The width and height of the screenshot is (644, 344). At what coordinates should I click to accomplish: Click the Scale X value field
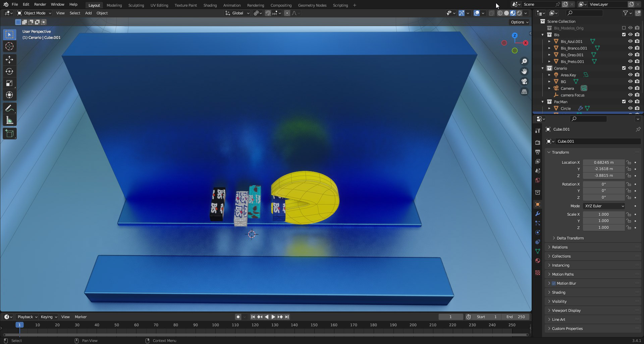coord(603,214)
